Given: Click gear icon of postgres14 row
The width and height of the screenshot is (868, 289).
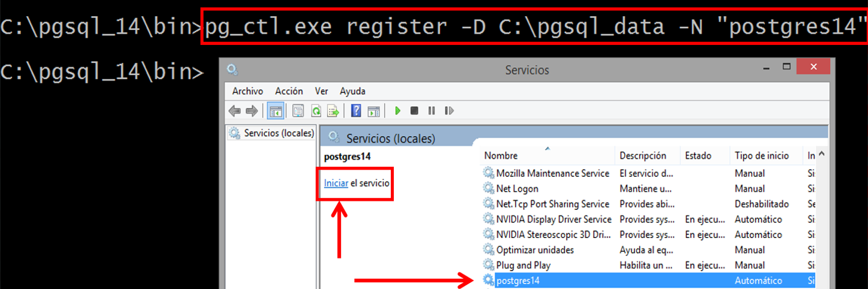Looking at the screenshot, I should tap(489, 280).
